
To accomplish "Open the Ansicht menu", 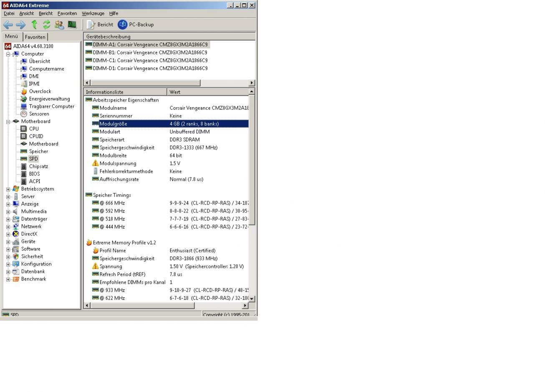I will tap(26, 13).
